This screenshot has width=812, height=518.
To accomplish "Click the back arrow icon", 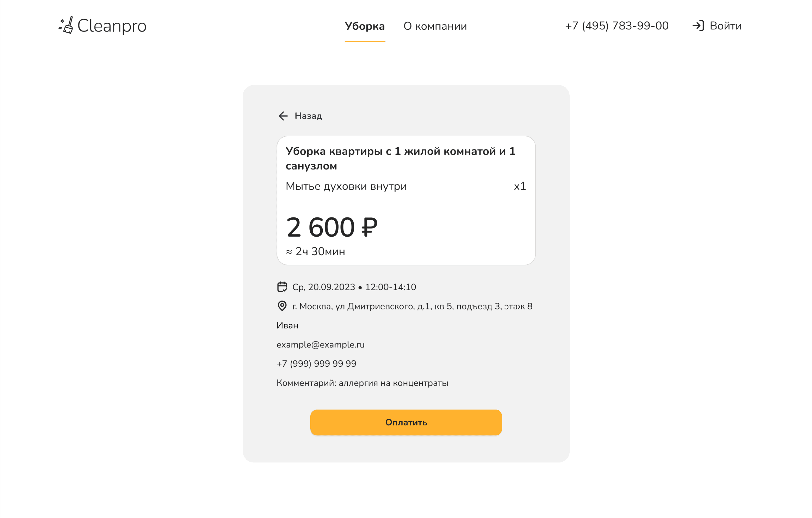I will (283, 116).
